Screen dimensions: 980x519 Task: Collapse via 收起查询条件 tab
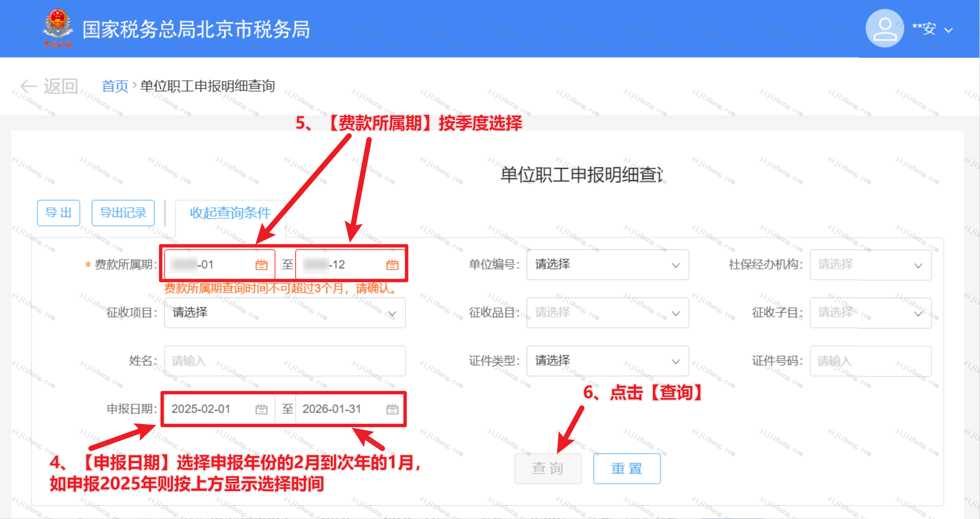[230, 213]
